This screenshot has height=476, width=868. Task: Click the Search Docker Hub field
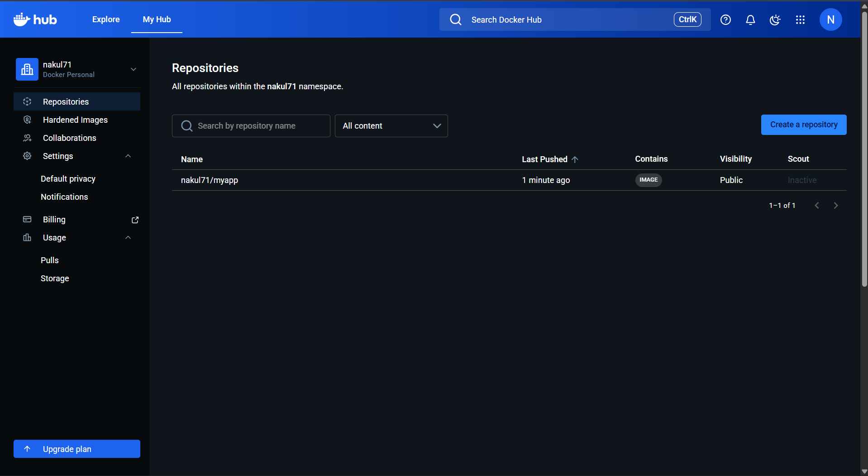click(x=575, y=19)
